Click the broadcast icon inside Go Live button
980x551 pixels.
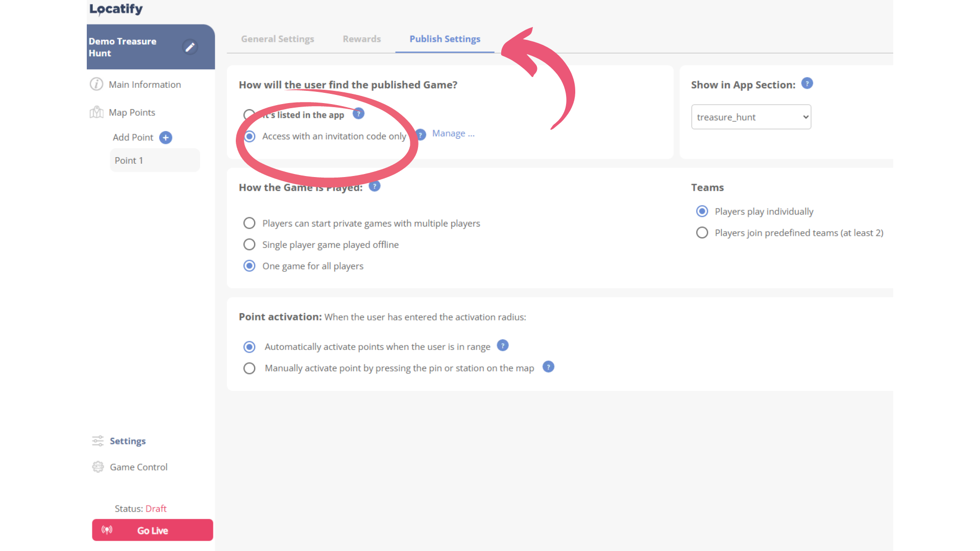tap(107, 530)
